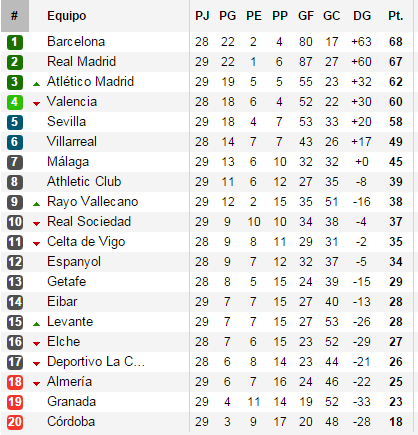Click the green up arrow beside Levante
The image size is (418, 435).
point(37,324)
